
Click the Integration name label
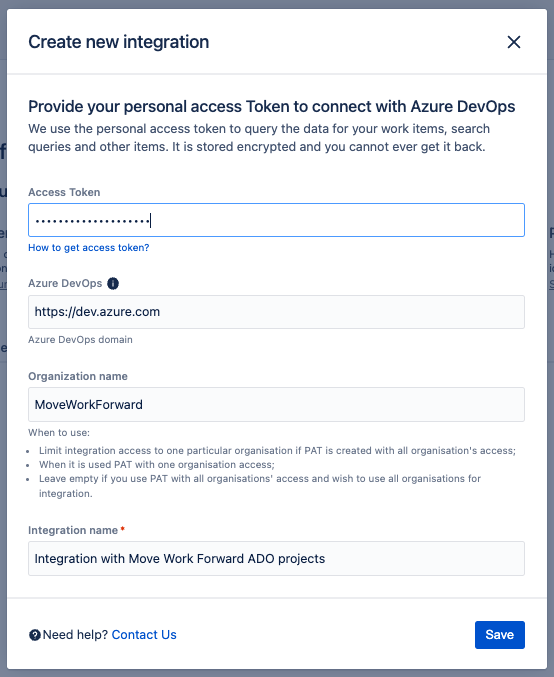tap(73, 530)
